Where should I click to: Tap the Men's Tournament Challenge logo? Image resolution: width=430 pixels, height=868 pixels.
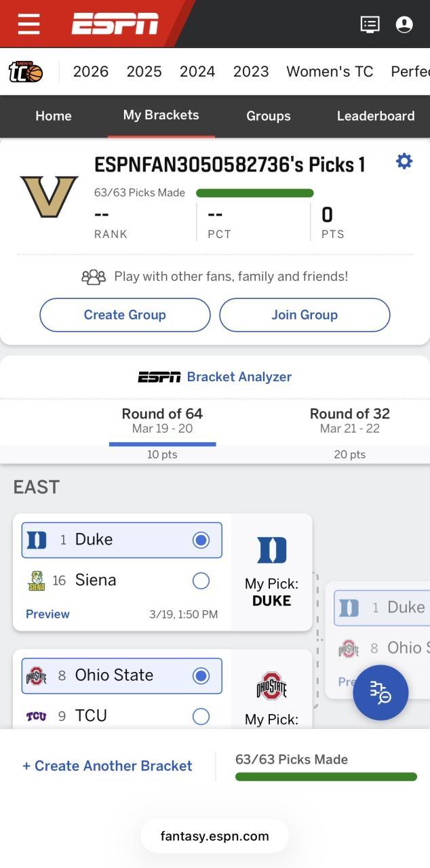point(26,71)
